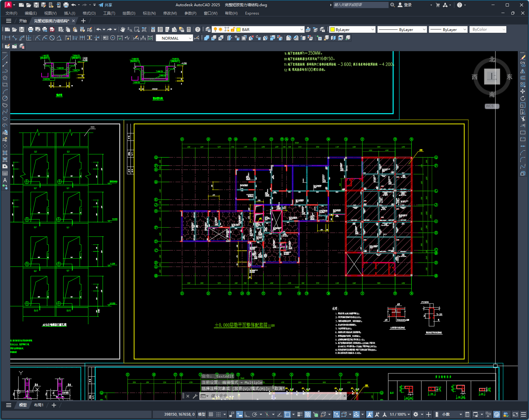Viewport: 529px width, 420px height.
Task: Open the 标注(N) menu
Action: 149,13
